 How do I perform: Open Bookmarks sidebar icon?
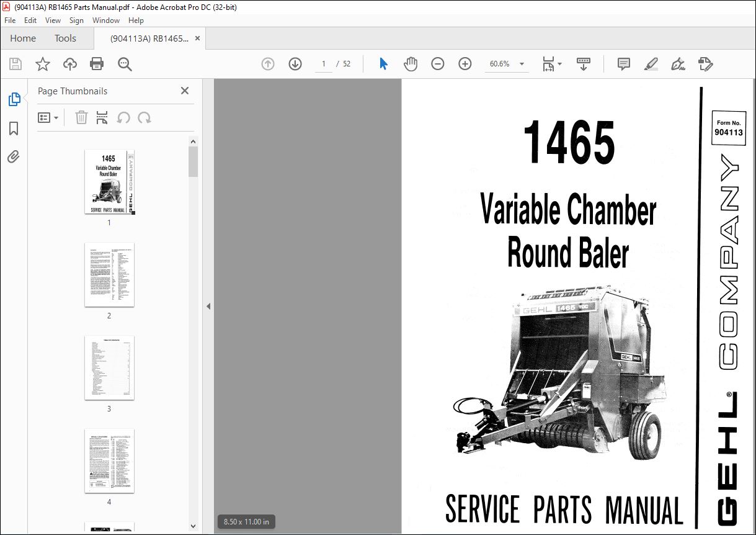coord(14,128)
